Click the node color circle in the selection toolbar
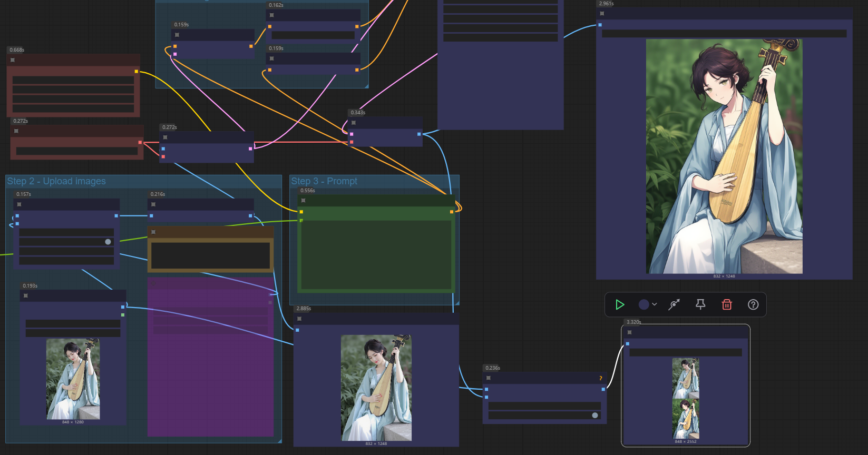868x455 pixels. tap(643, 304)
